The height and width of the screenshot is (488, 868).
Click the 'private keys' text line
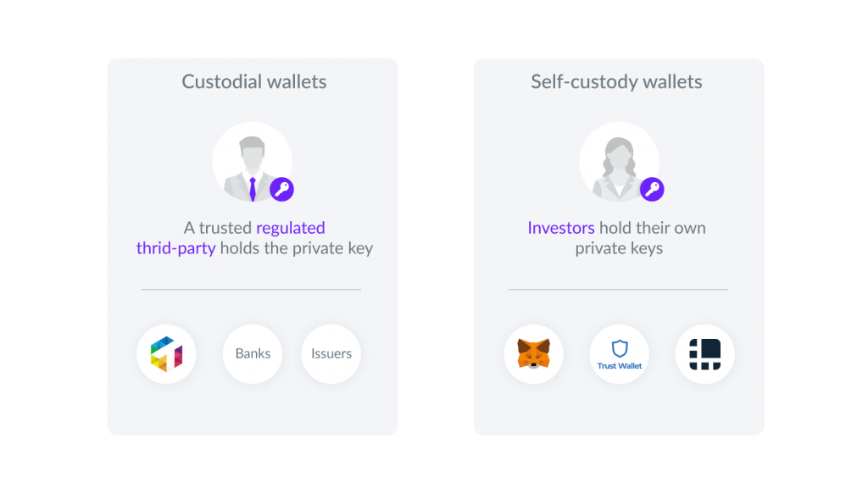pyautogui.click(x=619, y=248)
